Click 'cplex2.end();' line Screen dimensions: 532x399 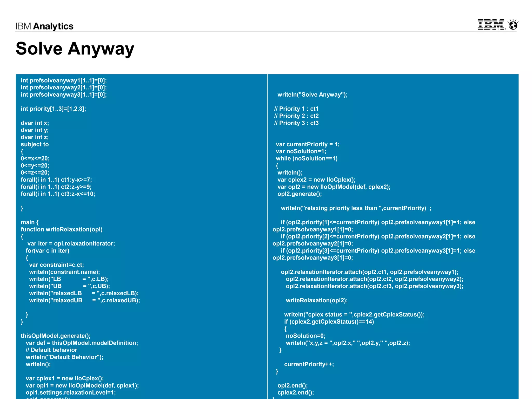pyautogui.click(x=296, y=393)
